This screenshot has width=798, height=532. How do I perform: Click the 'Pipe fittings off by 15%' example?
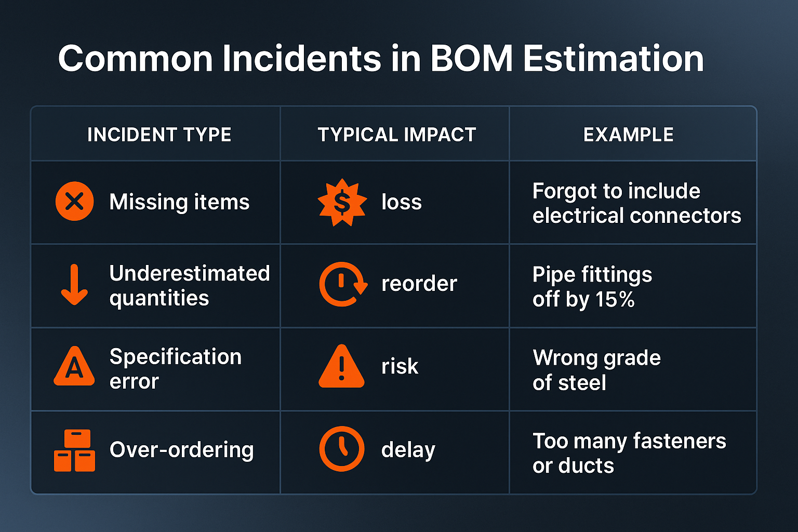[592, 286]
